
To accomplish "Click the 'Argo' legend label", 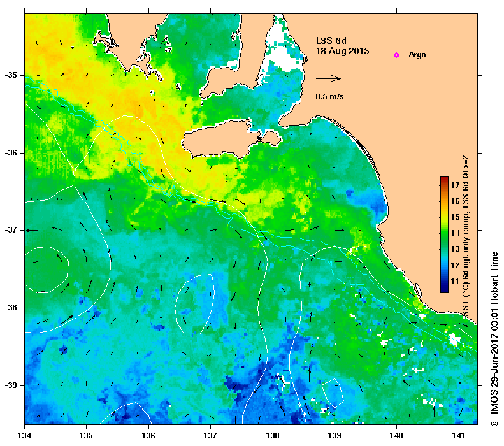I will [417, 55].
